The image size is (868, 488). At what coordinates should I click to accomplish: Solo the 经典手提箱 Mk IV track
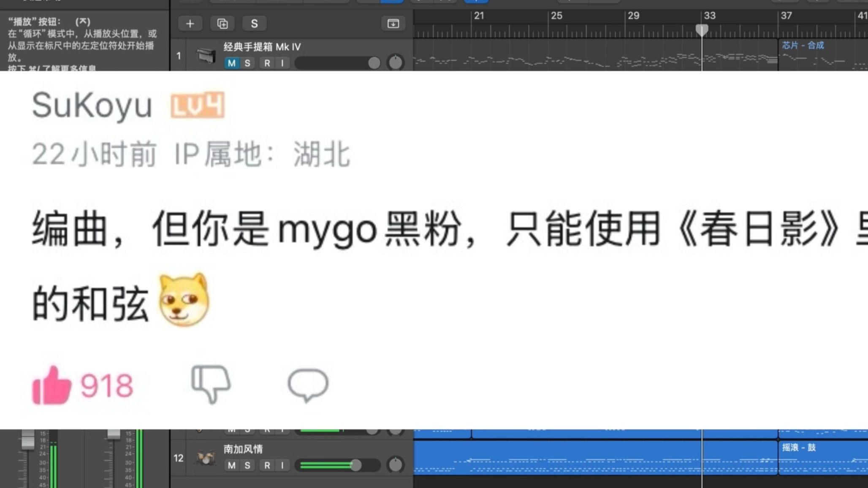(x=247, y=63)
